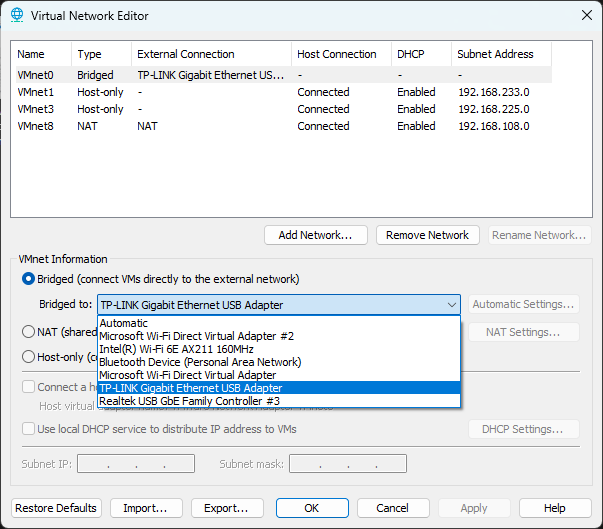603x529 pixels.
Task: Click subnet address 192.168.233.0
Action: tap(494, 92)
